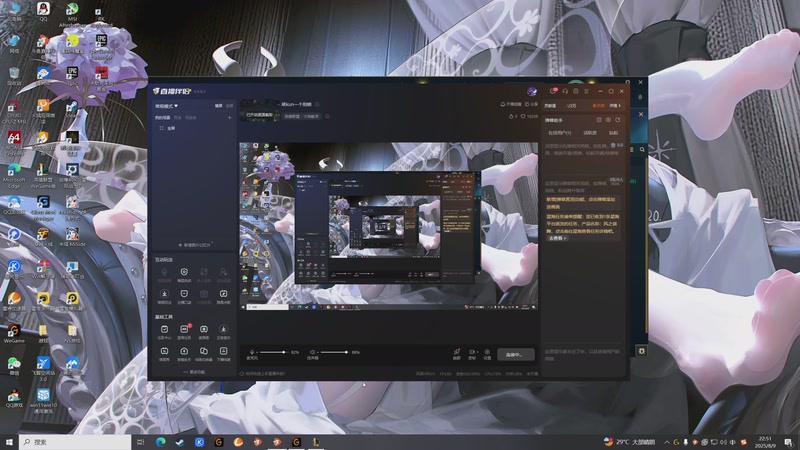Open the user avatar in the title bar
Image resolution: width=800 pixels, height=450 pixels.
point(532,91)
